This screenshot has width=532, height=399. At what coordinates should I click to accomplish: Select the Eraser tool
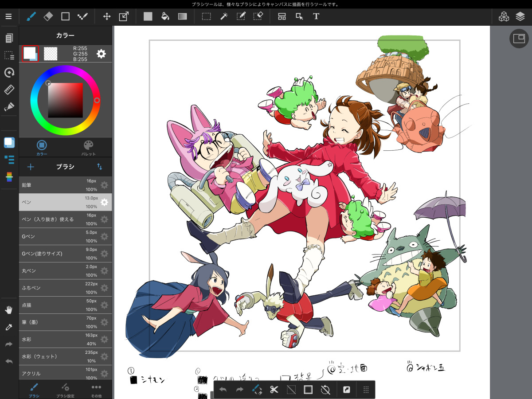tap(48, 17)
